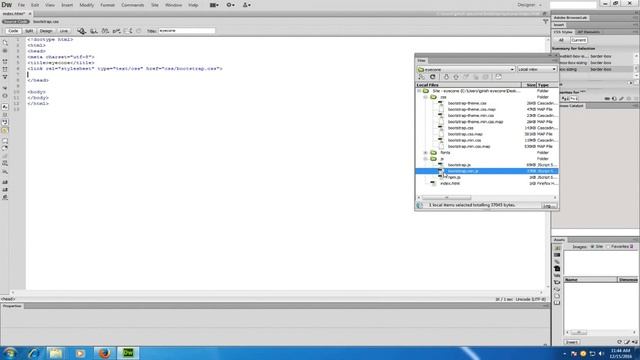The height and width of the screenshot is (360, 640).
Task: Click the Get files down-arrow icon in Files panel
Action: pyautogui.click(x=446, y=77)
